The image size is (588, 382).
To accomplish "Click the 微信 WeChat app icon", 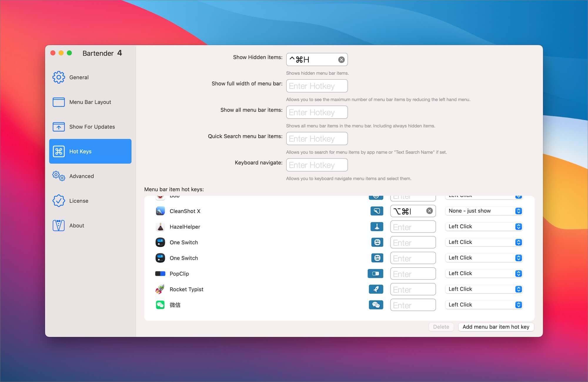I will tap(160, 305).
